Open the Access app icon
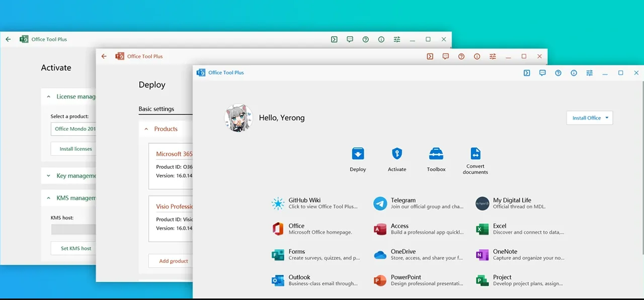This screenshot has height=300, width=644. coord(380,229)
